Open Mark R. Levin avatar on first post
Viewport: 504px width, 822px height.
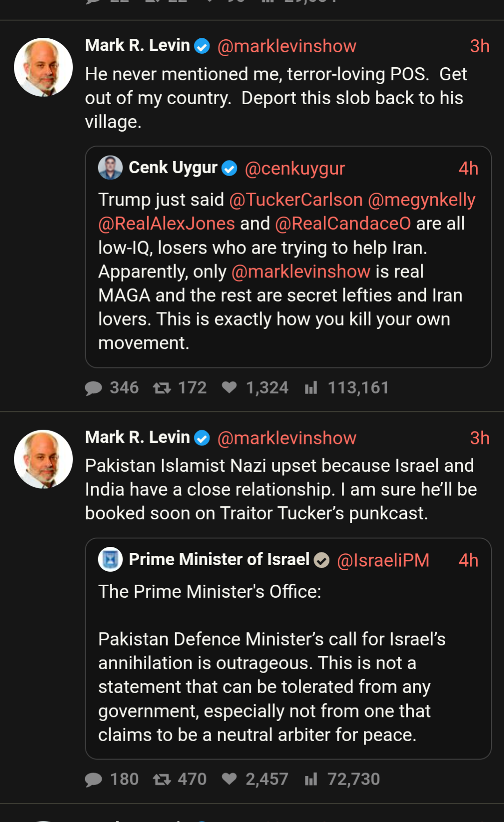(x=43, y=67)
